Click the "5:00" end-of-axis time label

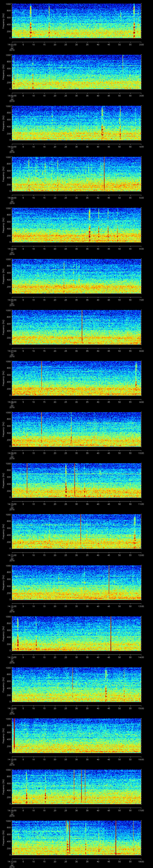click(141, 197)
